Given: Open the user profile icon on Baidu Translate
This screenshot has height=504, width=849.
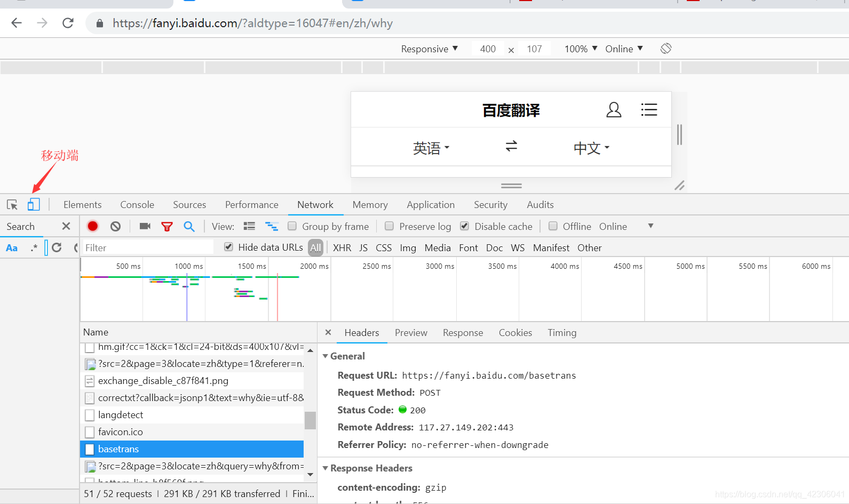Looking at the screenshot, I should click(614, 110).
